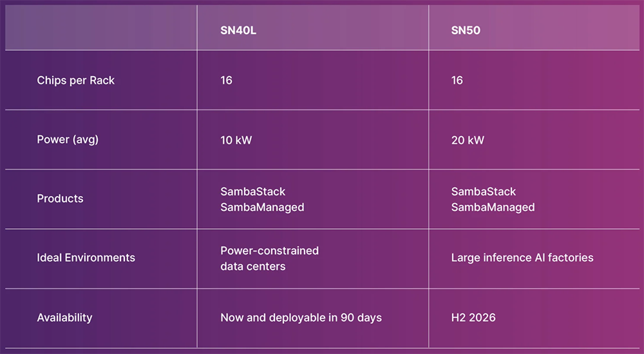This screenshot has height=354, width=644.
Task: Select the 20 kW power value
Action: pyautogui.click(x=468, y=140)
